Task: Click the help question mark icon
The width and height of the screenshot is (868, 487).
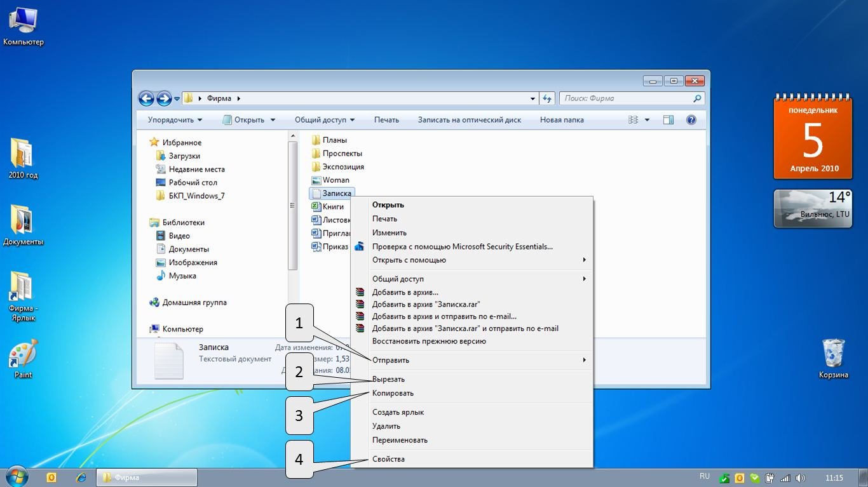Action: click(x=691, y=120)
